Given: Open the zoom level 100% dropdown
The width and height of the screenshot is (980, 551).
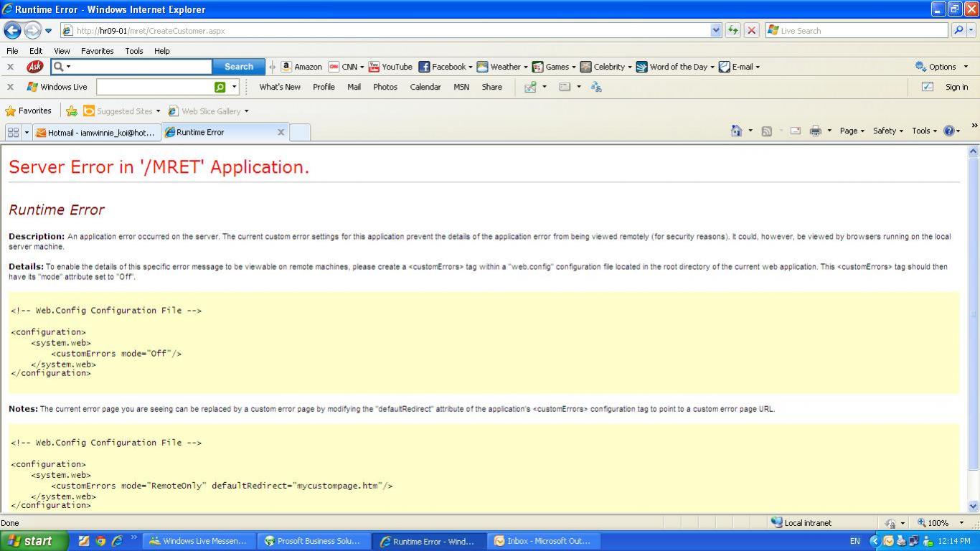Looking at the screenshot, I should pyautogui.click(x=961, y=523).
